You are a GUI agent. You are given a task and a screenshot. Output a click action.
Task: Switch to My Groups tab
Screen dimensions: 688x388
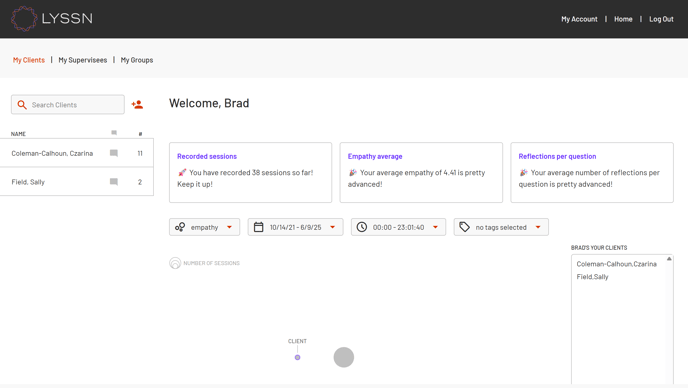click(137, 60)
